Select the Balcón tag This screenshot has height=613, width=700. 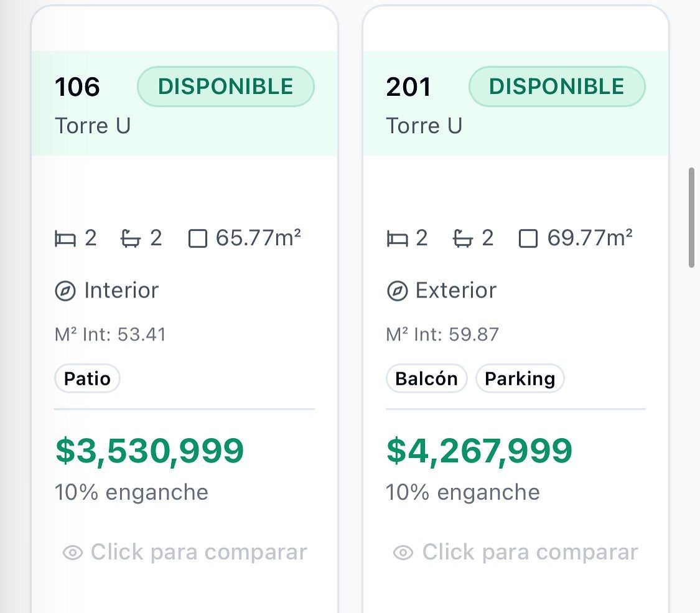click(426, 378)
